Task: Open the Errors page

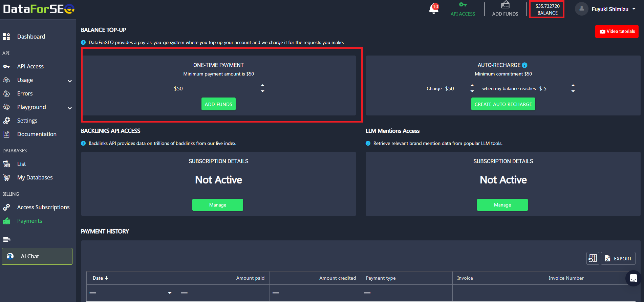Action: tap(25, 93)
